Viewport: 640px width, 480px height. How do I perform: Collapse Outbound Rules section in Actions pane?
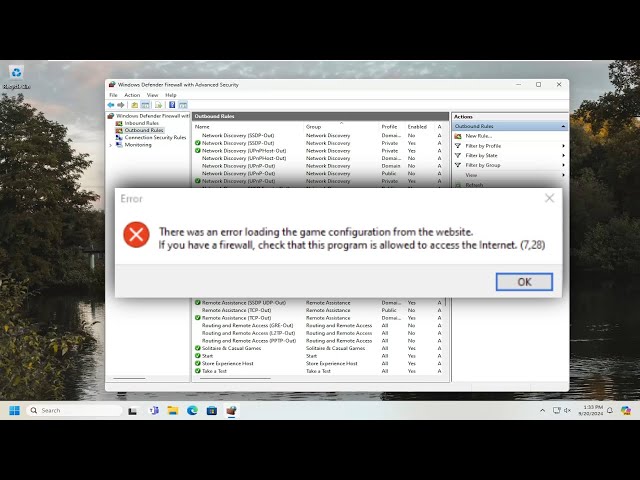563,126
